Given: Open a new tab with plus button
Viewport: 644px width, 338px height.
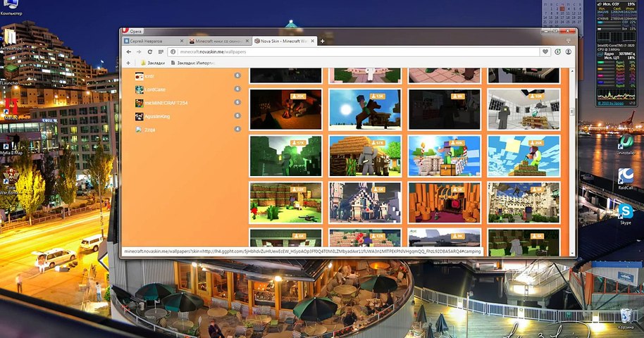Looking at the screenshot, I should pyautogui.click(x=323, y=41).
